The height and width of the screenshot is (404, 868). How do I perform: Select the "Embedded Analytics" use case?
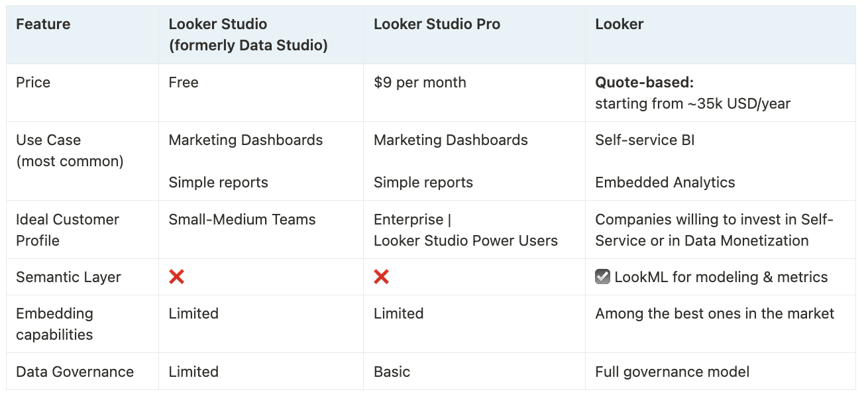pyautogui.click(x=665, y=183)
